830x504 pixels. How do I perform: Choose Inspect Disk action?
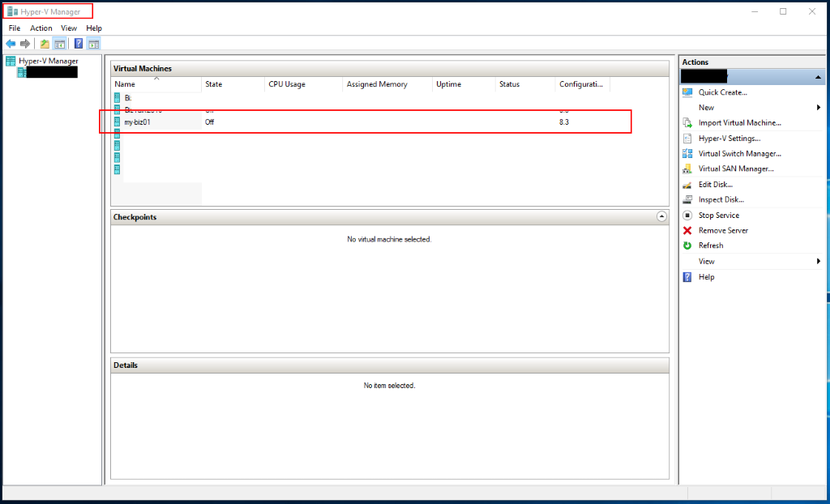721,199
